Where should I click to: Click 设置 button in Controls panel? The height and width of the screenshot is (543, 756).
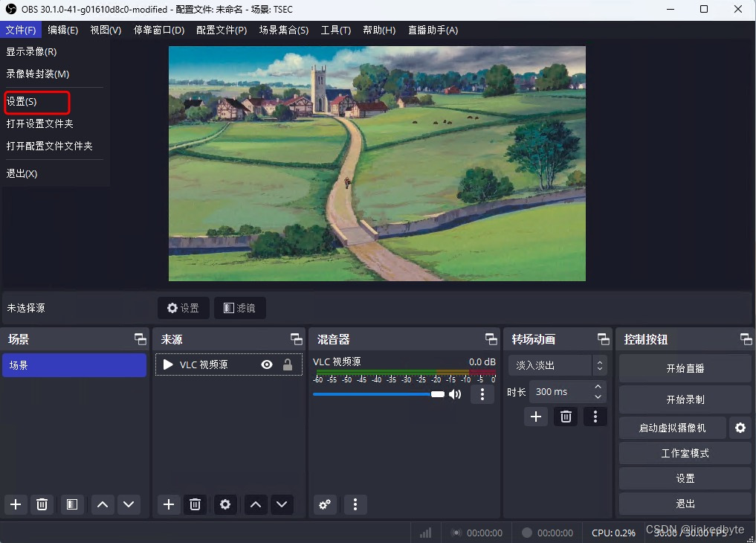(x=685, y=478)
